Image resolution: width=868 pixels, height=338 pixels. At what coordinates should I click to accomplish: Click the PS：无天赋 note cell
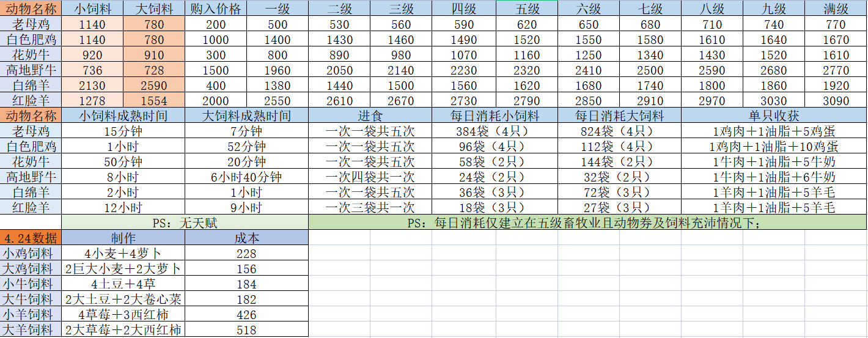point(185,222)
